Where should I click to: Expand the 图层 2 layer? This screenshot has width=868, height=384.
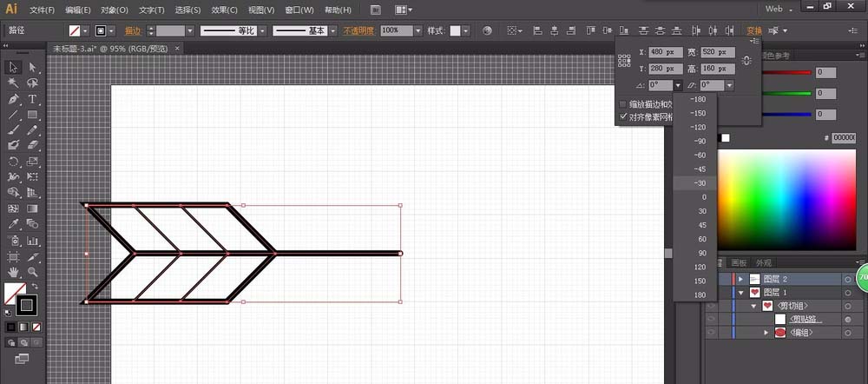click(740, 279)
